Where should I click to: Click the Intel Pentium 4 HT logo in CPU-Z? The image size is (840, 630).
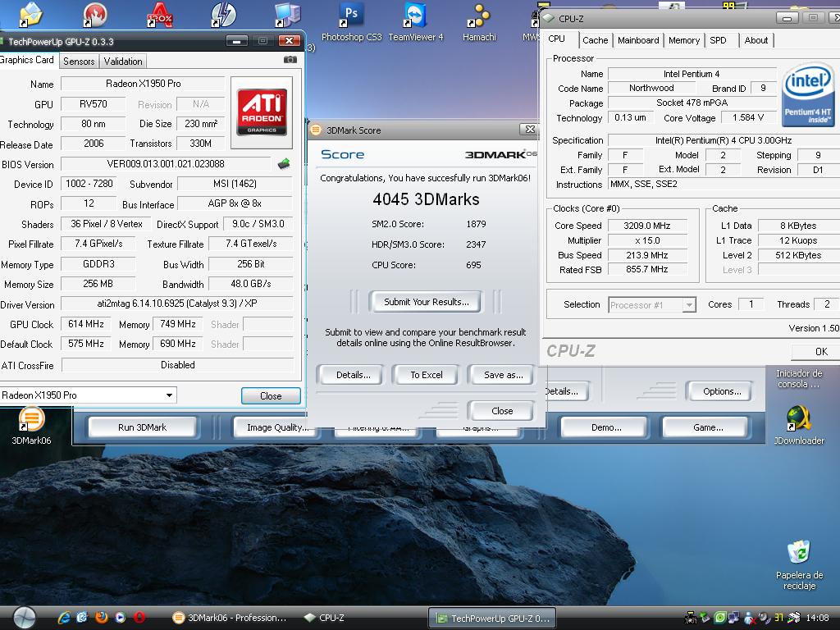point(807,97)
